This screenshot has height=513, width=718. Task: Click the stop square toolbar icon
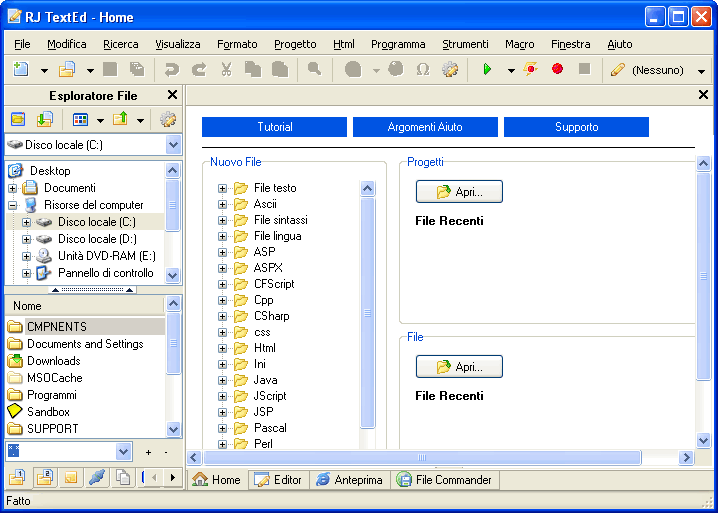(584, 69)
